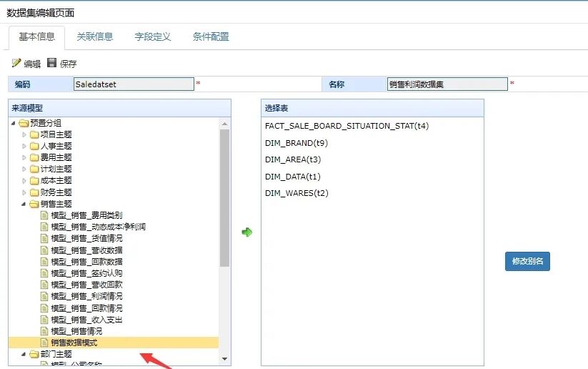588x369 pixels.
Task: Select DIM_AREA(t3) in table list
Action: coord(293,159)
